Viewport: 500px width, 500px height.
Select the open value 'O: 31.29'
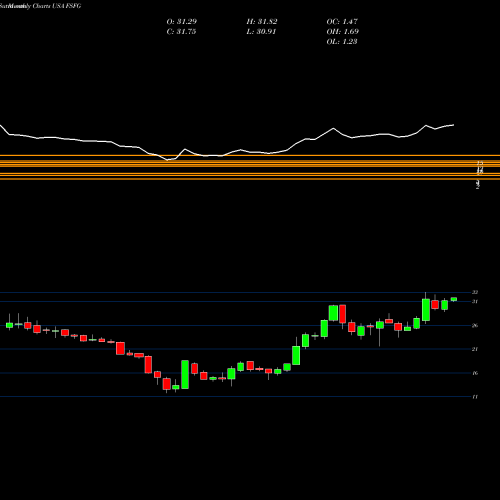[182, 21]
